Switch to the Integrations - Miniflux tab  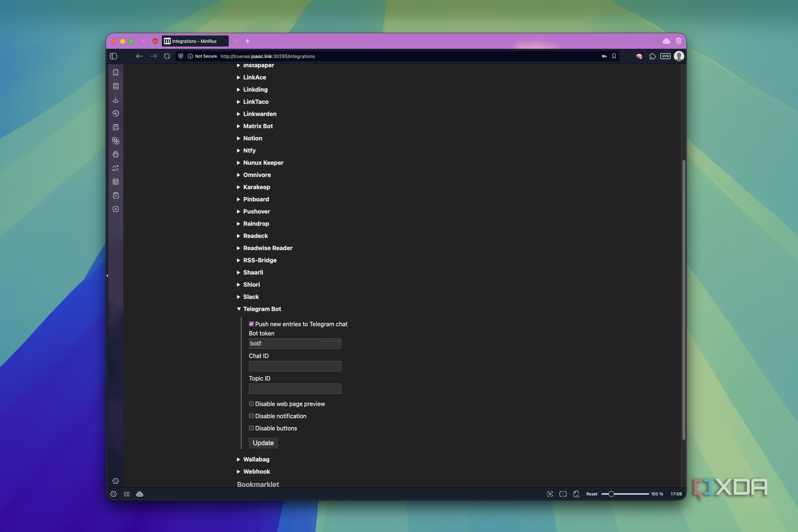pos(195,41)
